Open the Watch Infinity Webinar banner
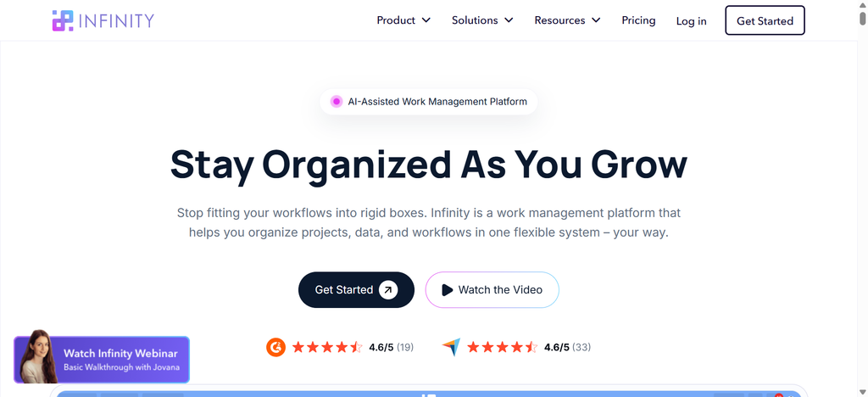This screenshot has height=397, width=868. coord(102,360)
